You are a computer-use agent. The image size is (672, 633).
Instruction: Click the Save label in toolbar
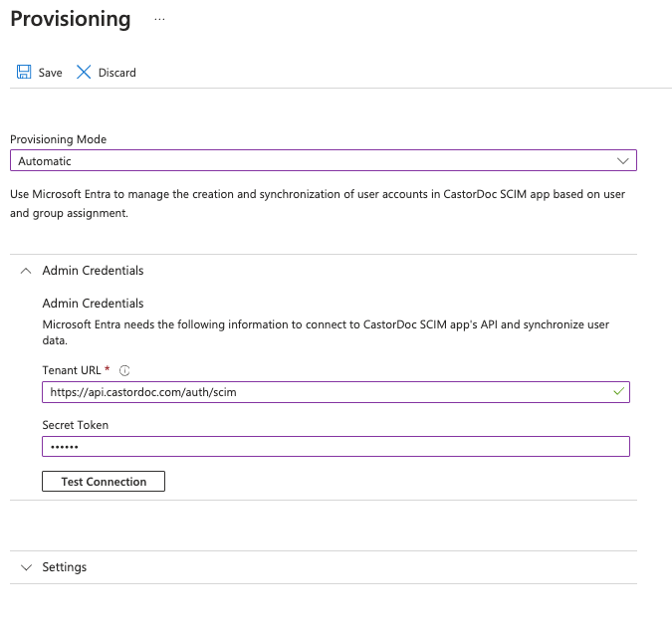point(50,73)
